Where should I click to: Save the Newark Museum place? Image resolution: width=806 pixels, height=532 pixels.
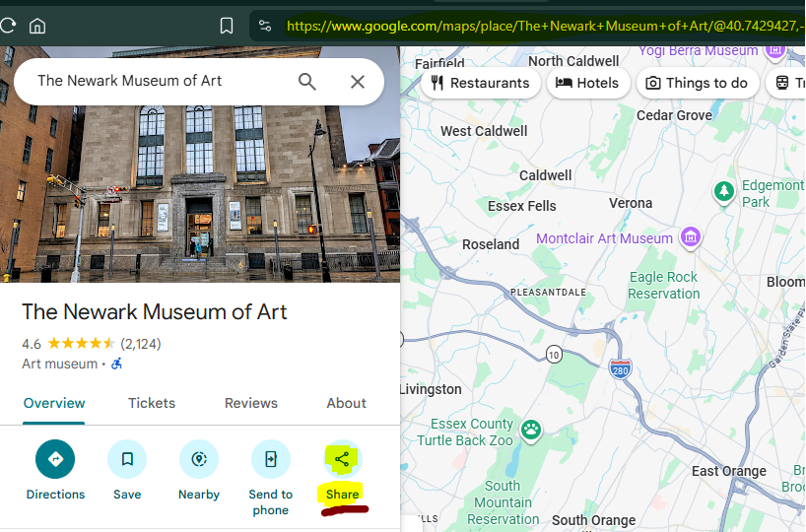click(x=127, y=459)
